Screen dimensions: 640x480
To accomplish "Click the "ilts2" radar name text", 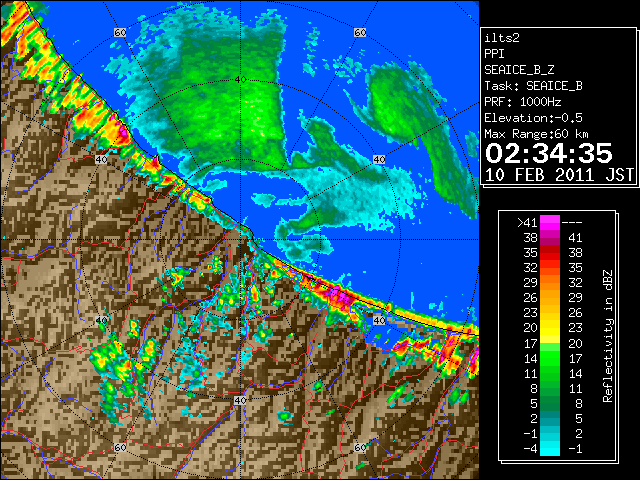I will tap(502, 38).
